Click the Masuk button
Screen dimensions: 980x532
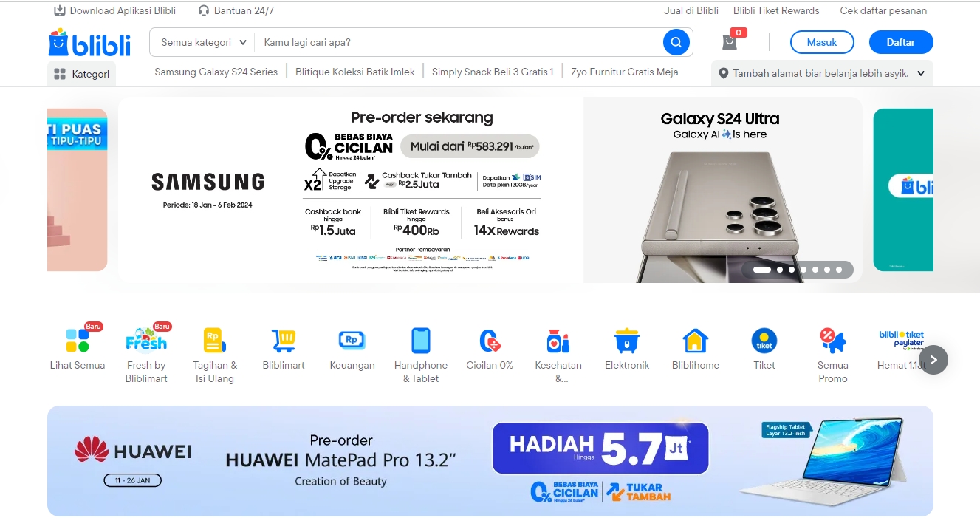pyautogui.click(x=822, y=42)
